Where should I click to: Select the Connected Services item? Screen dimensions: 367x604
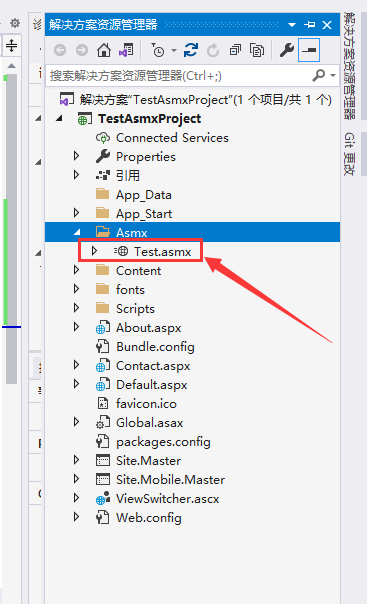172,138
